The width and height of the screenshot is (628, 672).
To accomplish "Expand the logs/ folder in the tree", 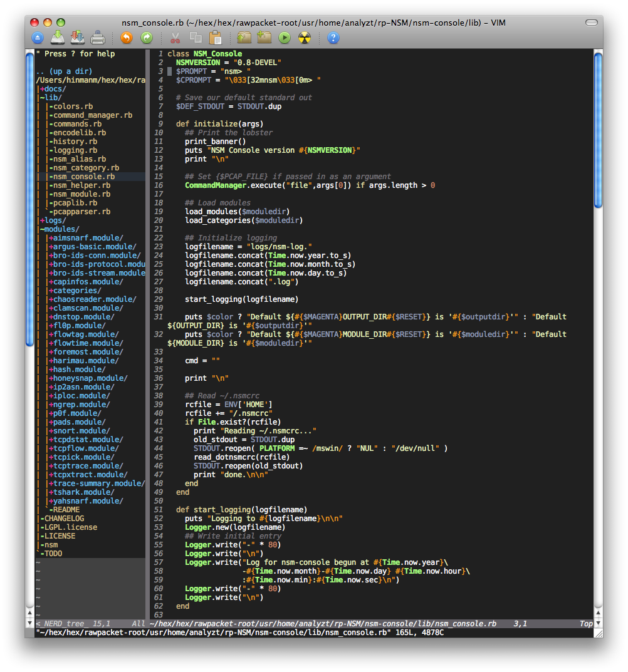I will tap(53, 220).
